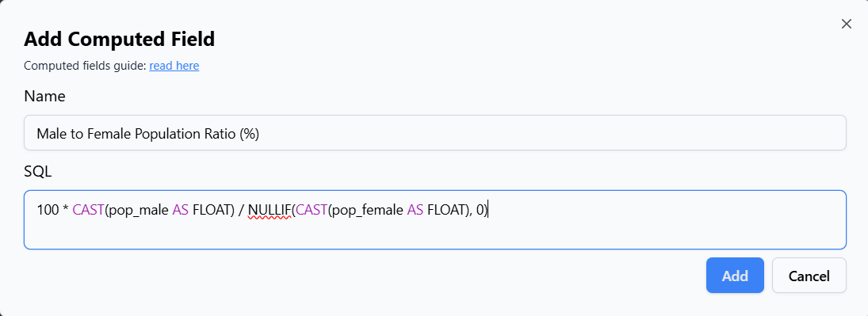868x316 pixels.
Task: Click the red-underlined NULLIF word
Action: (x=270, y=211)
